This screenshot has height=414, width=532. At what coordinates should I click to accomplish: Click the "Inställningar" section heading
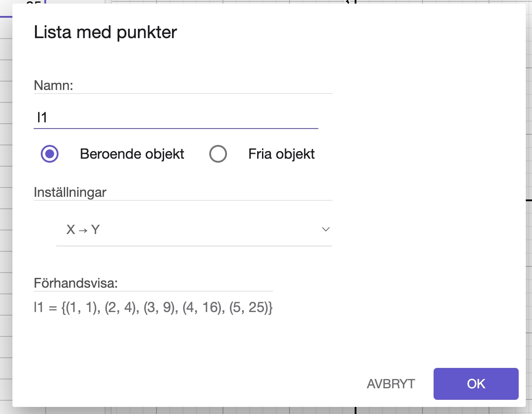click(70, 192)
